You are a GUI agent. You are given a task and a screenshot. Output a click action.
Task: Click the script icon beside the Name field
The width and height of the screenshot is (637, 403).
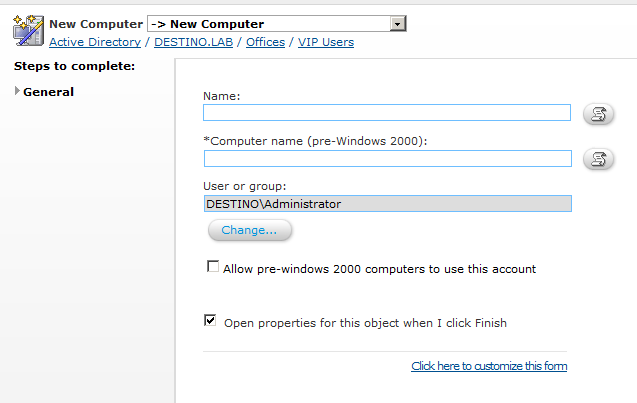coord(598,114)
